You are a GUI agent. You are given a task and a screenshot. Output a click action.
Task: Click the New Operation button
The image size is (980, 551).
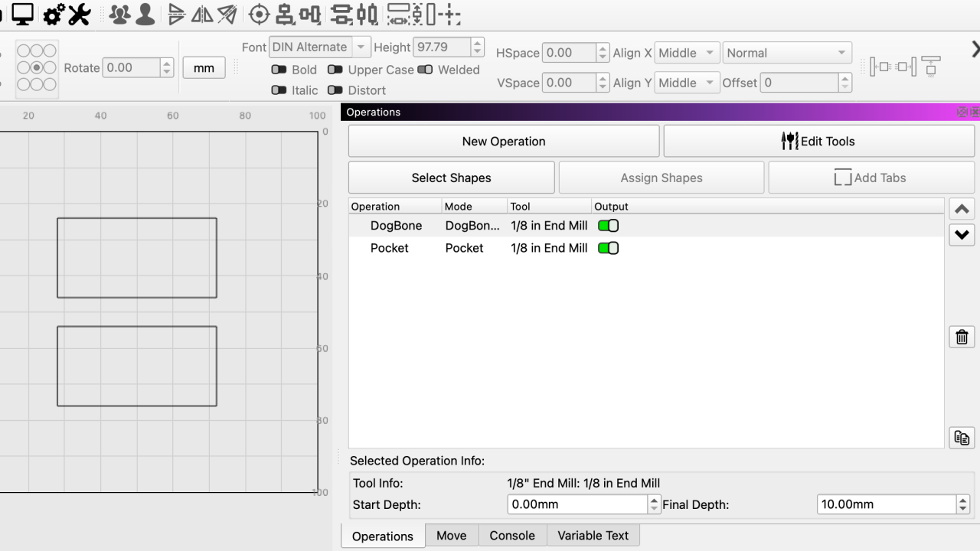click(503, 142)
